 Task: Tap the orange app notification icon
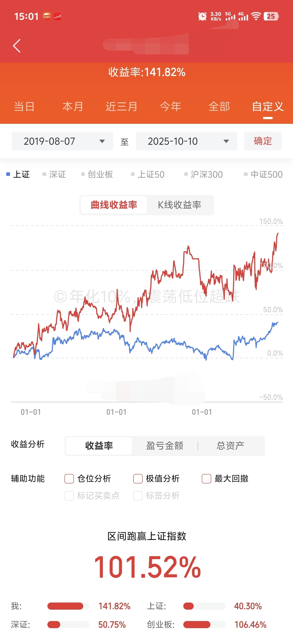47,16
